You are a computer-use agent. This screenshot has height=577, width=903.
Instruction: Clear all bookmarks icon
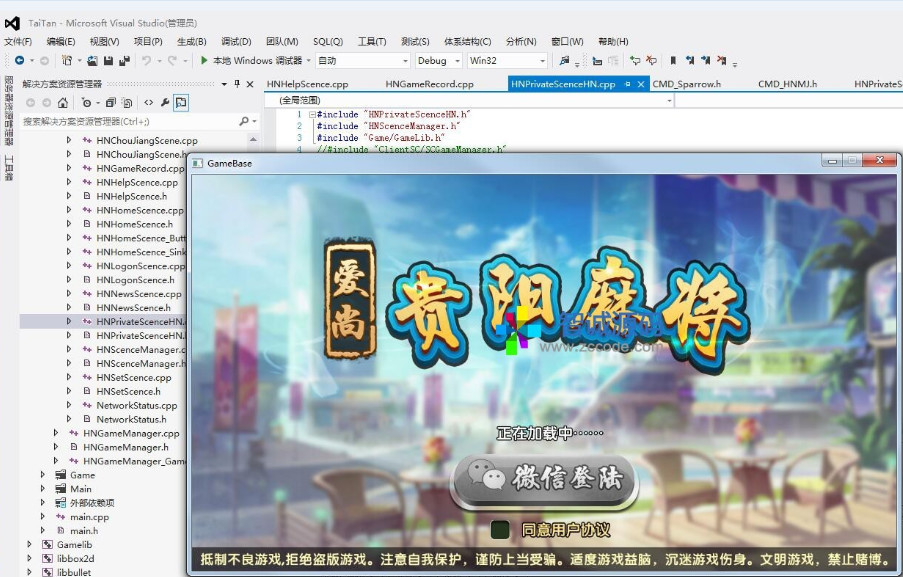tap(722, 60)
